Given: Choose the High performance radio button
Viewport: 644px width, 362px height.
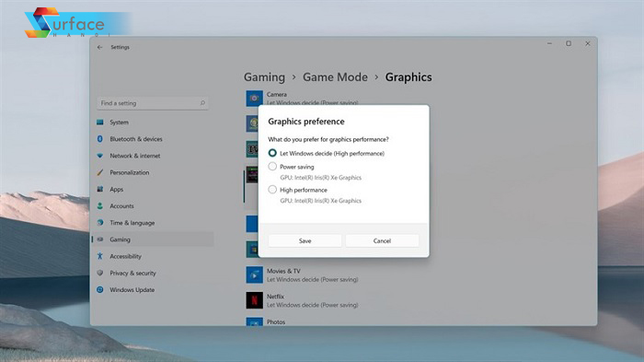Looking at the screenshot, I should [x=272, y=190].
